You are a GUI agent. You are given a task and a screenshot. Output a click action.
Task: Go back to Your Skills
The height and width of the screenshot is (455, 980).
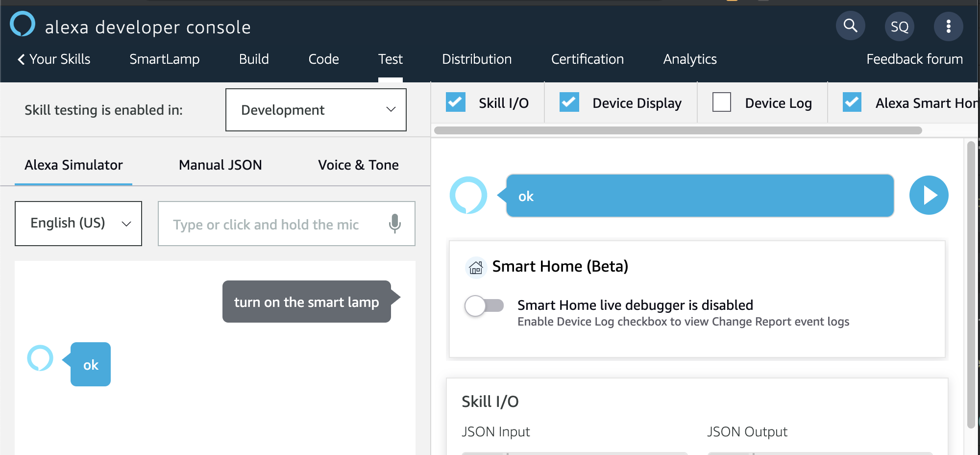click(54, 59)
